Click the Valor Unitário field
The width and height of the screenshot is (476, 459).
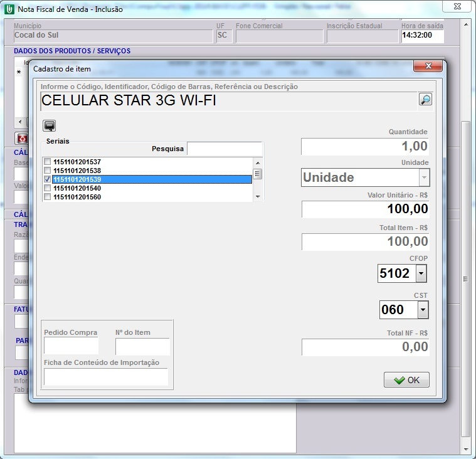(x=365, y=209)
